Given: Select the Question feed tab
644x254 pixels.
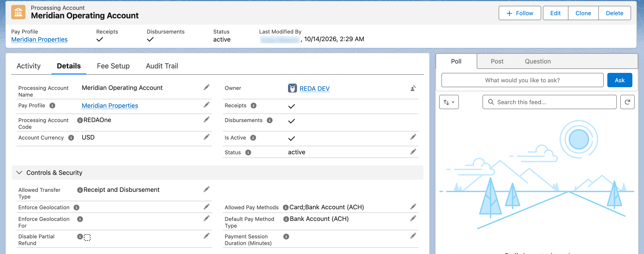Looking at the screenshot, I should (x=538, y=61).
